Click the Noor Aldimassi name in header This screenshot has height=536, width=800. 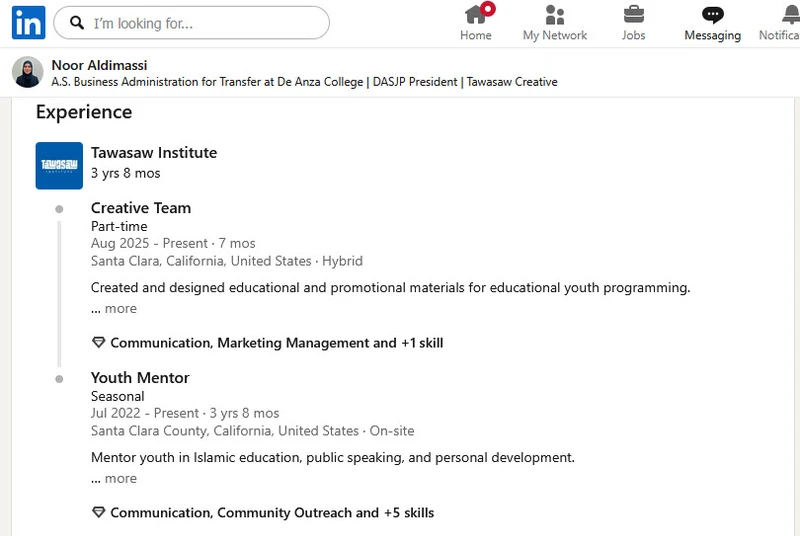pyautogui.click(x=99, y=65)
